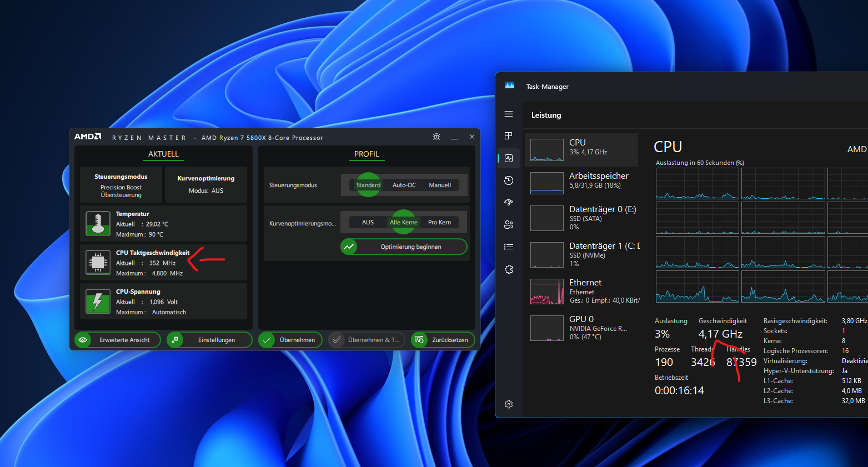This screenshot has width=868, height=467.
Task: Click Übernehmen & T... button
Action: 367,340
